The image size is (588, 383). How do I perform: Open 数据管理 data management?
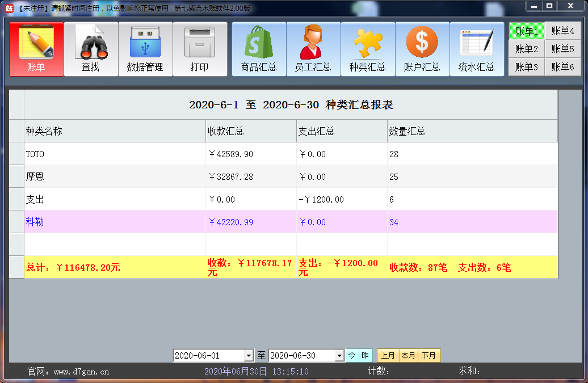[145, 49]
